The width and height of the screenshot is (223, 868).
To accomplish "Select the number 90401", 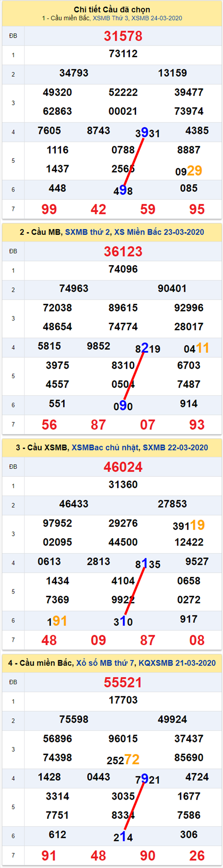I will (x=172, y=288).
